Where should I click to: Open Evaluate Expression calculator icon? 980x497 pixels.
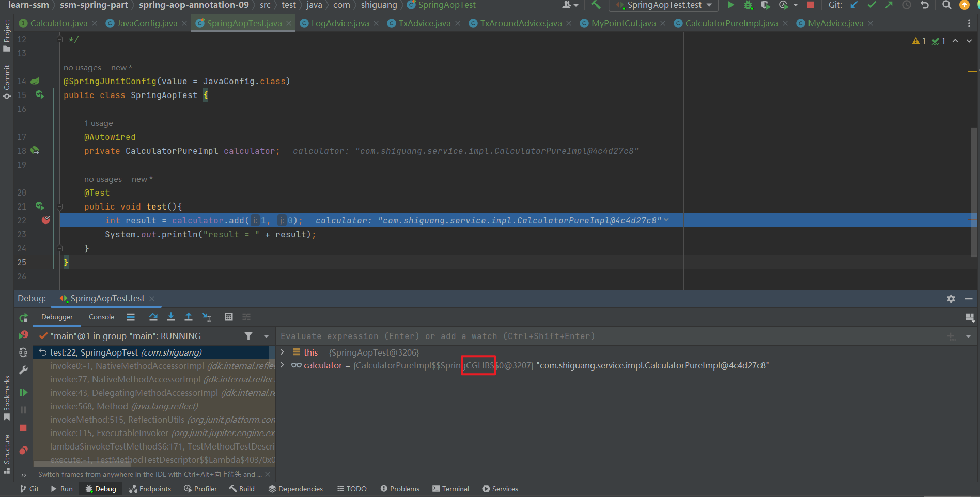point(229,317)
